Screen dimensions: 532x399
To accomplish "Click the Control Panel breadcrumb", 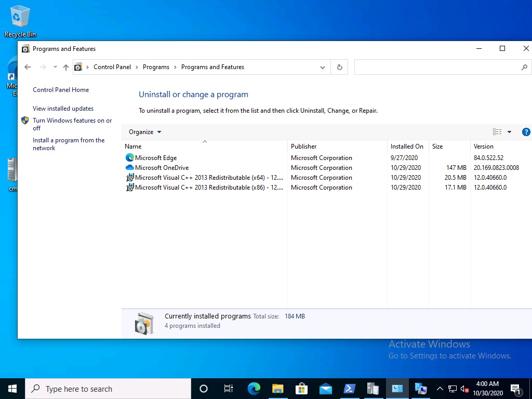I will tap(112, 67).
